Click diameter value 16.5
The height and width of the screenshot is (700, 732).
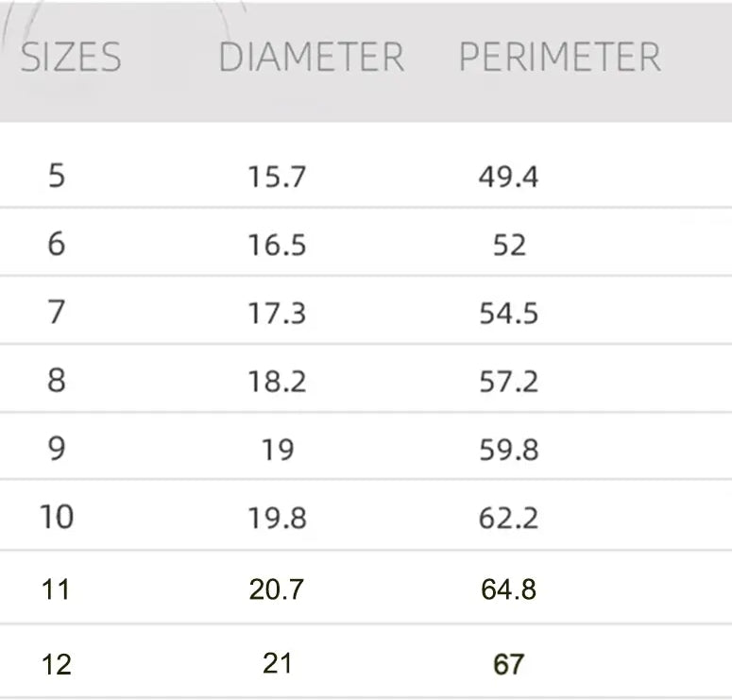(x=277, y=246)
